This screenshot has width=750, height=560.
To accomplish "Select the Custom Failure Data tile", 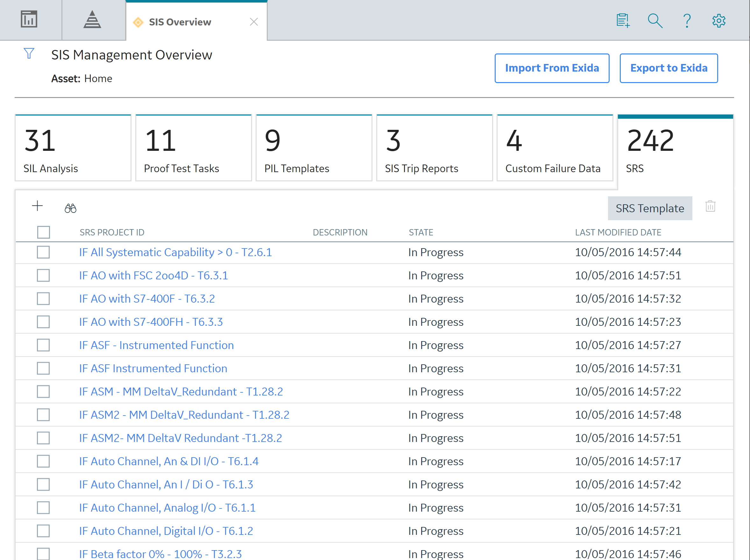I will pyautogui.click(x=555, y=148).
